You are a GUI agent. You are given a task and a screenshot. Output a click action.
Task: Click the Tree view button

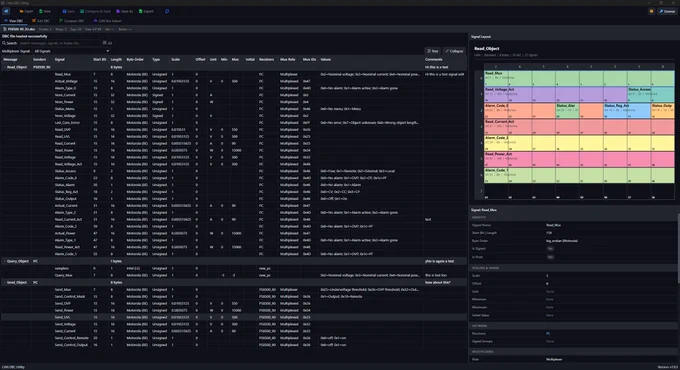coord(433,51)
